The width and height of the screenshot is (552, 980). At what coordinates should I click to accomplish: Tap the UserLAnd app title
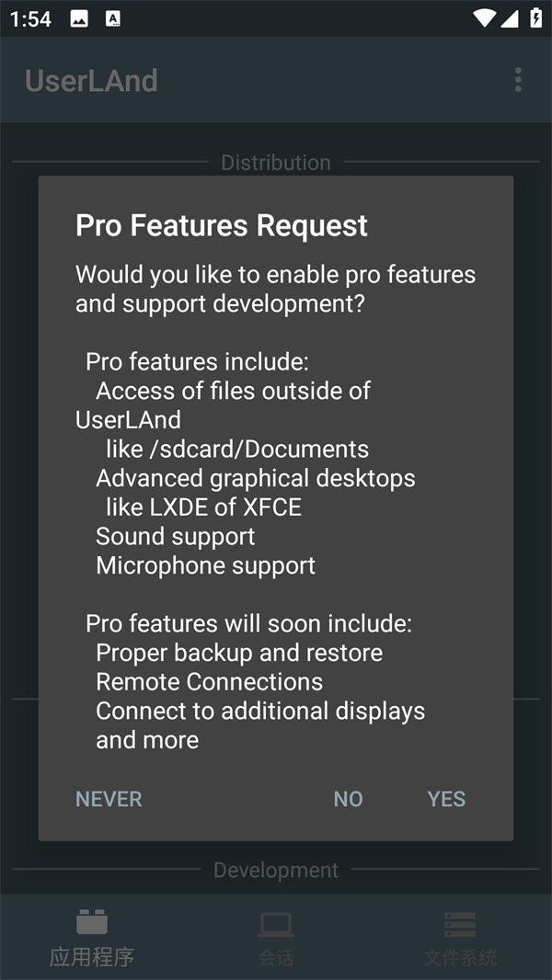[90, 80]
